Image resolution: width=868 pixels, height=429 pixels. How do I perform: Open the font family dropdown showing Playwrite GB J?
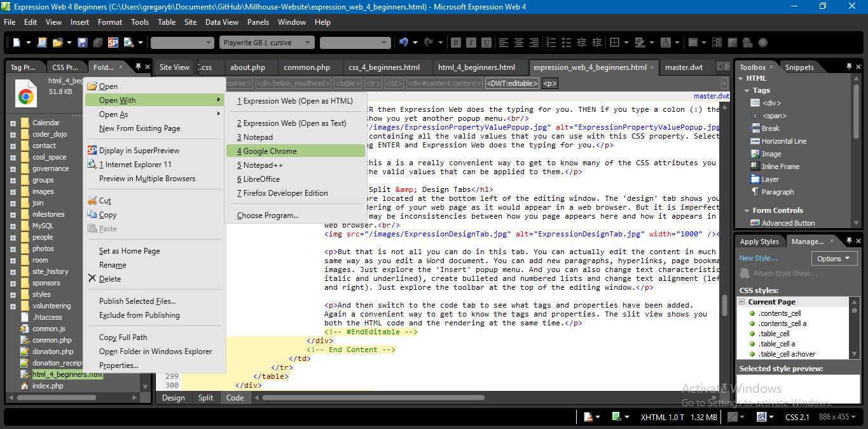coord(267,43)
